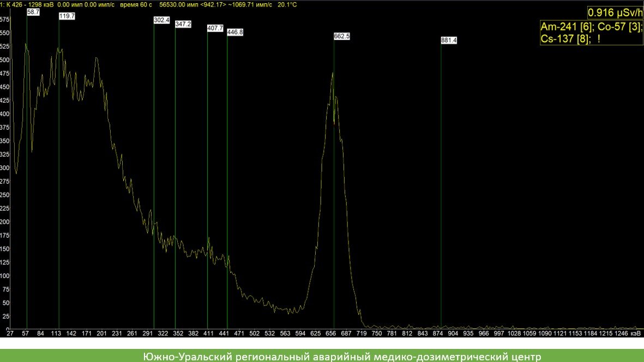The width and height of the screenshot is (644, 362).
Task: Click the 20.1°C temperature reading
Action: 287,5
